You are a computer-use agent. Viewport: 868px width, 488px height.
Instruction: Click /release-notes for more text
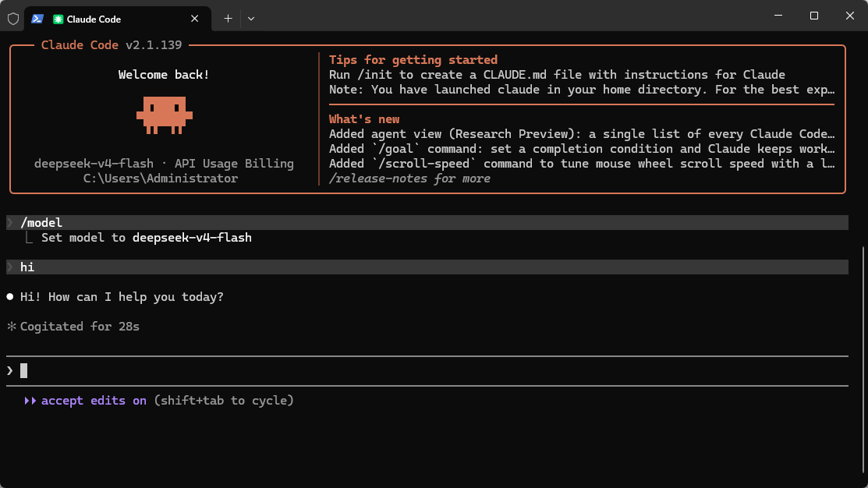click(409, 179)
